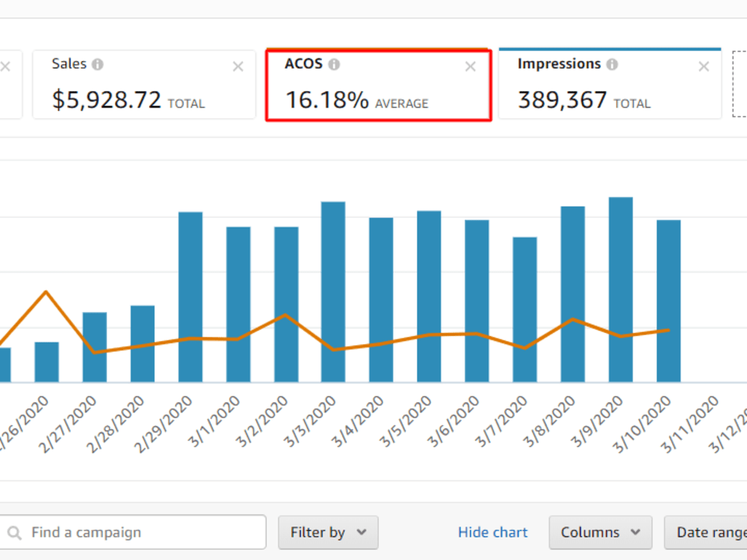747x560 pixels.
Task: Click the search magnifier icon
Action: 15,532
